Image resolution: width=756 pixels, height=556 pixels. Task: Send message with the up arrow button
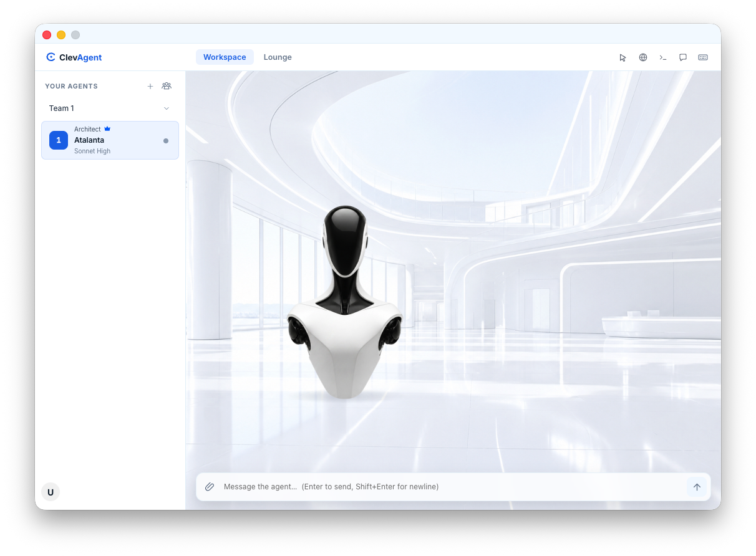tap(697, 487)
